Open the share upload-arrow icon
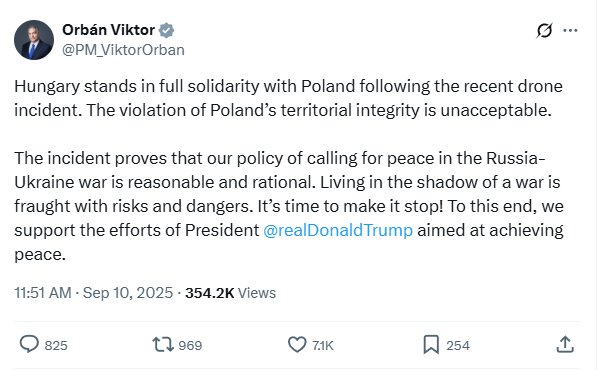Image resolution: width=599 pixels, height=370 pixels. (565, 344)
